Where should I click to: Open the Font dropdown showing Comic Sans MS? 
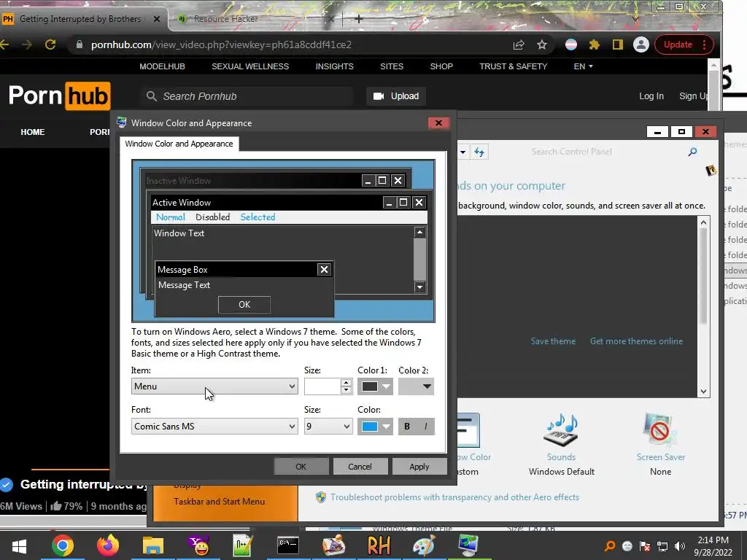coord(214,426)
